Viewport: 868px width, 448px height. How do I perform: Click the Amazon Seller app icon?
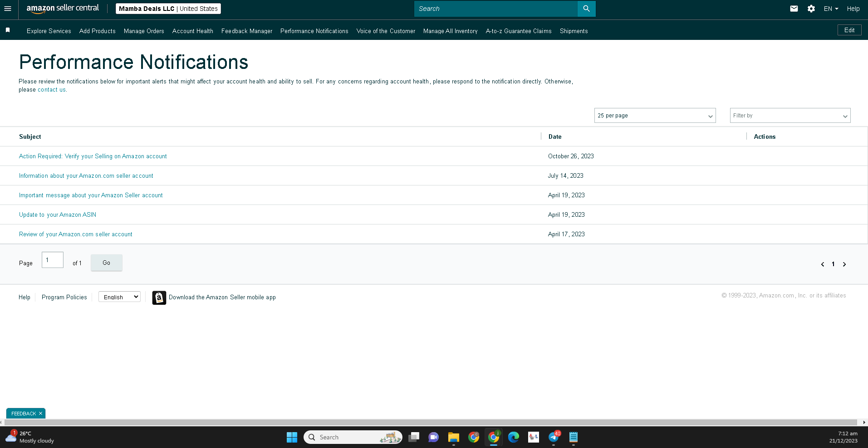pyautogui.click(x=159, y=297)
